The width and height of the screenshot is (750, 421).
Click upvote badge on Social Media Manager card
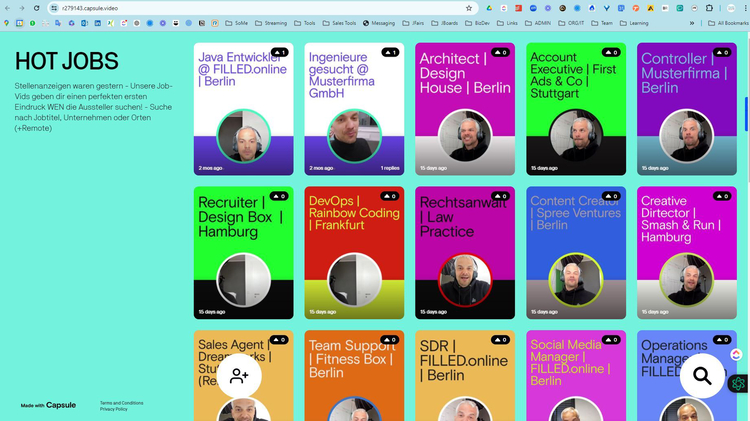[612, 340]
